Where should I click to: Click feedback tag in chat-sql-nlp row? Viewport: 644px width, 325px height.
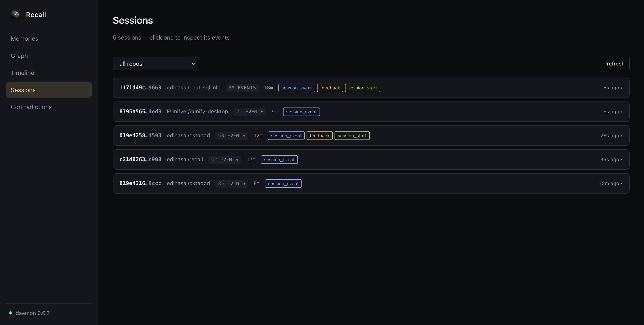point(330,88)
